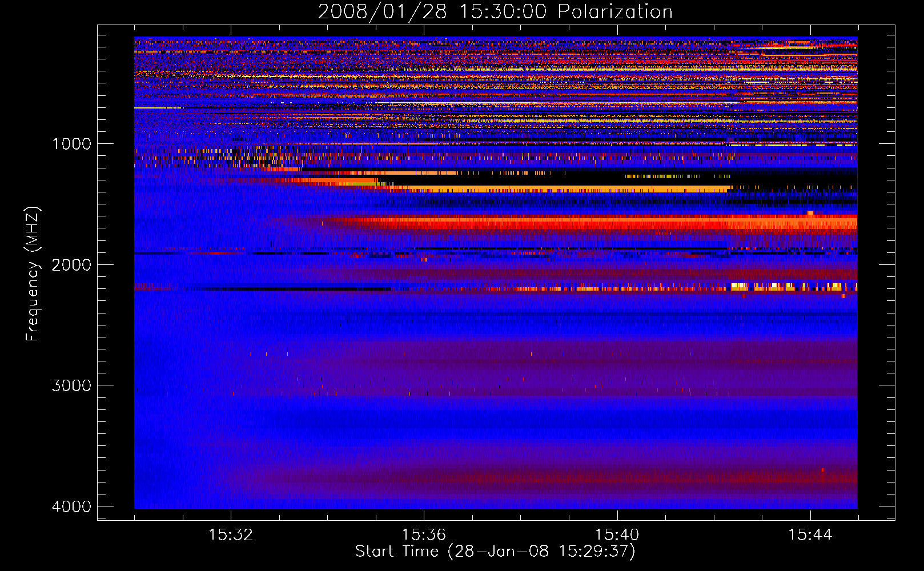Click the '15:32' time tick label
The image size is (924, 571).
(x=231, y=535)
